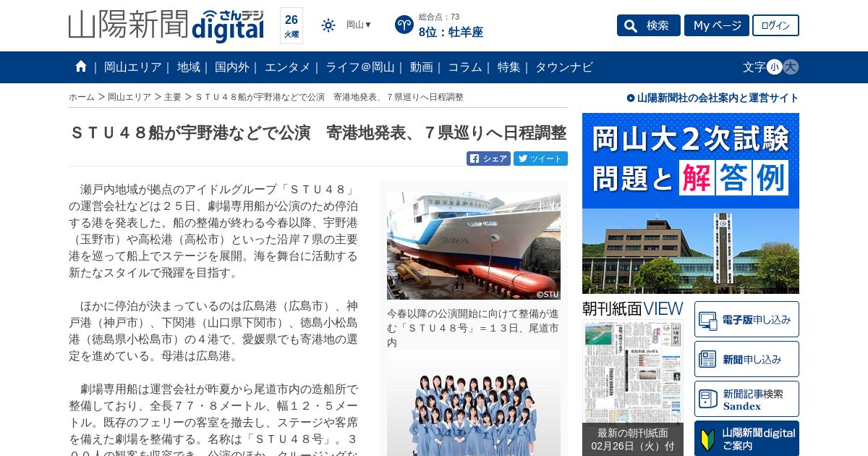Open My ページ button
Viewport: 868px width, 456px height.
717,25
